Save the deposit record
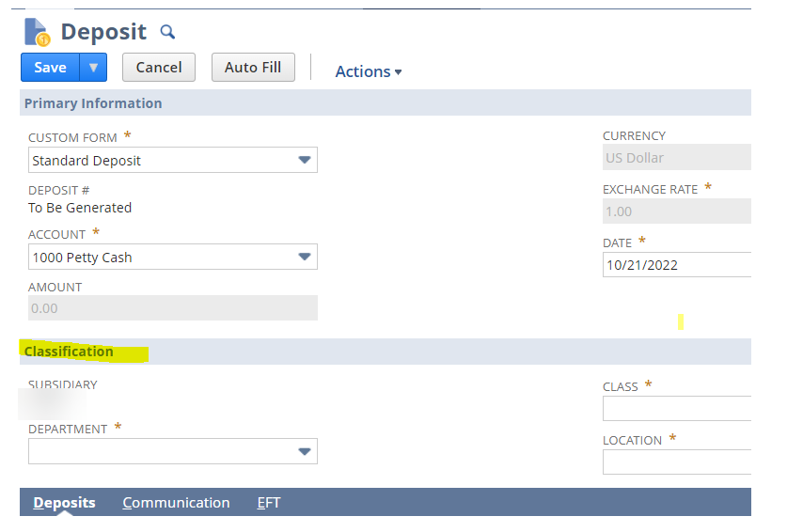The image size is (803, 532). (50, 67)
